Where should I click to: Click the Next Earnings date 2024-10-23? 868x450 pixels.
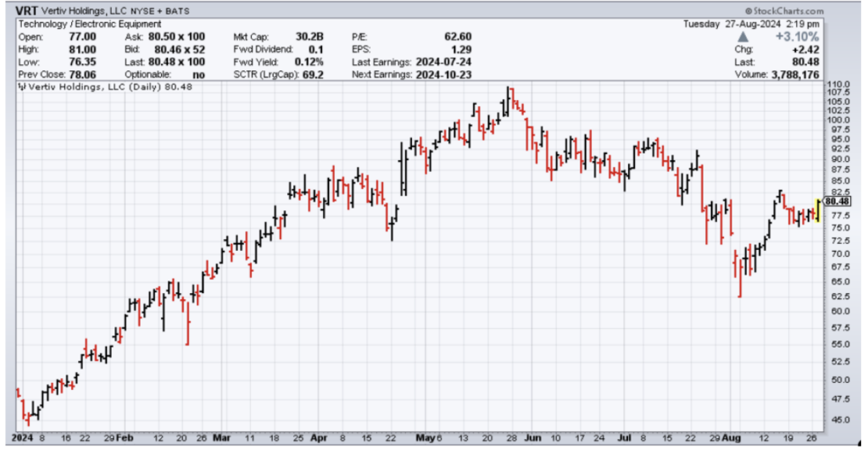(x=443, y=75)
